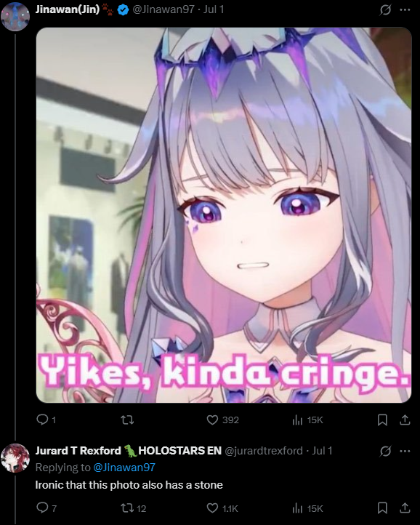Share Jinawan's tweet

[x=405, y=420]
